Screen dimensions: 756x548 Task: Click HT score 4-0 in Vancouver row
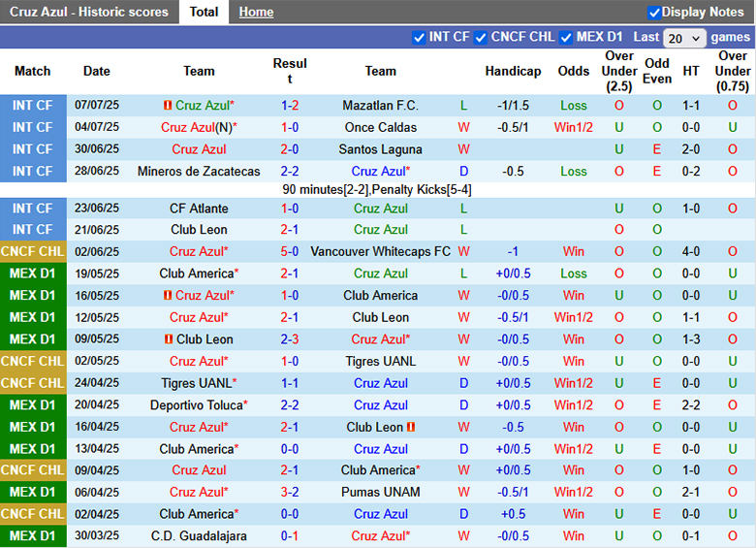[x=690, y=251]
